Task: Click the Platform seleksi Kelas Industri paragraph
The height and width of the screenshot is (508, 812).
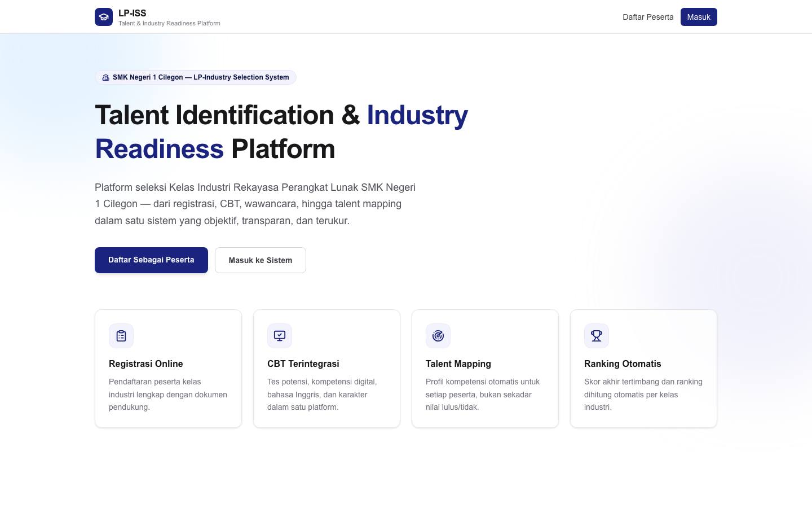Action: 255,204
